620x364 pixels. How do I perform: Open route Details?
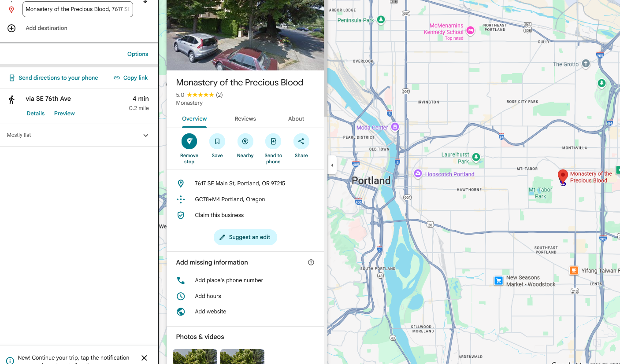pyautogui.click(x=36, y=114)
